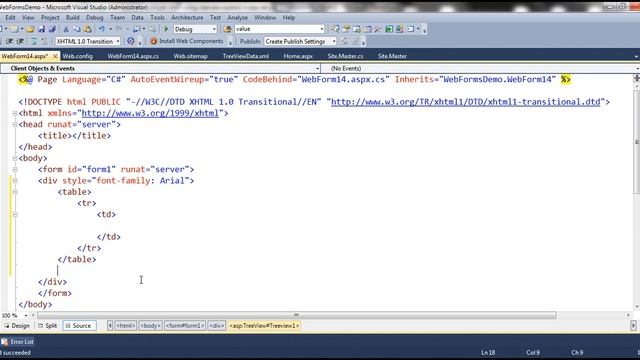Click the green Start Debugging arrow
This screenshot has width=640, height=360.
[166, 29]
